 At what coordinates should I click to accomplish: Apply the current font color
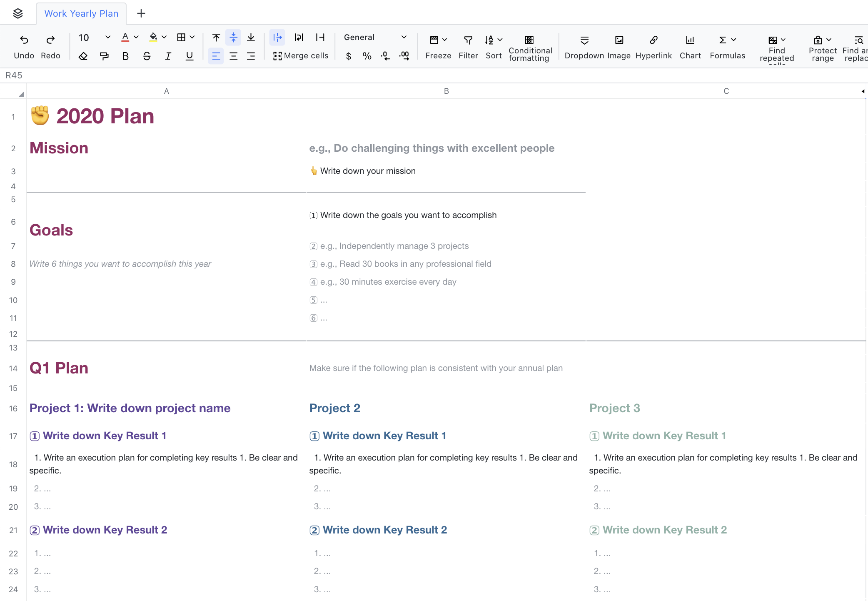tap(125, 38)
